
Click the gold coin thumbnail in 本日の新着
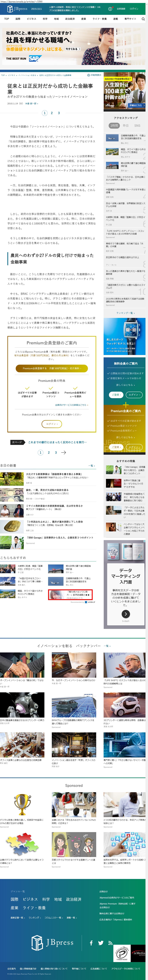[12, 526]
